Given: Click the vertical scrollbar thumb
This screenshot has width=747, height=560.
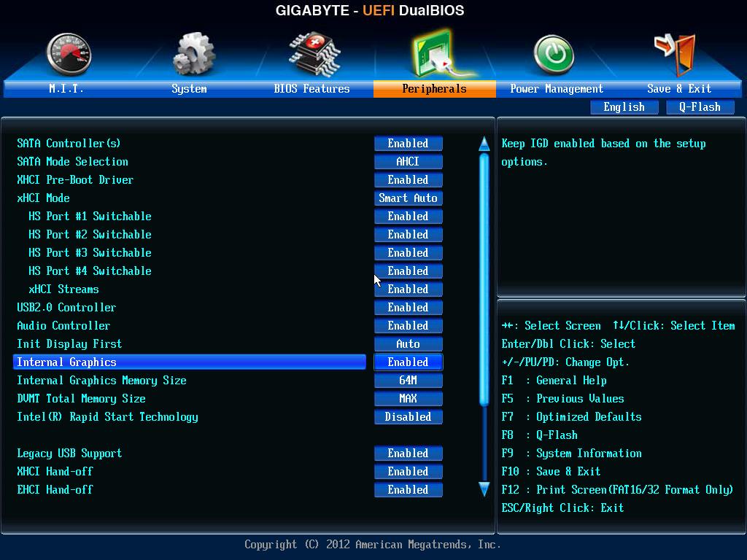Looking at the screenshot, I should pos(484,280).
